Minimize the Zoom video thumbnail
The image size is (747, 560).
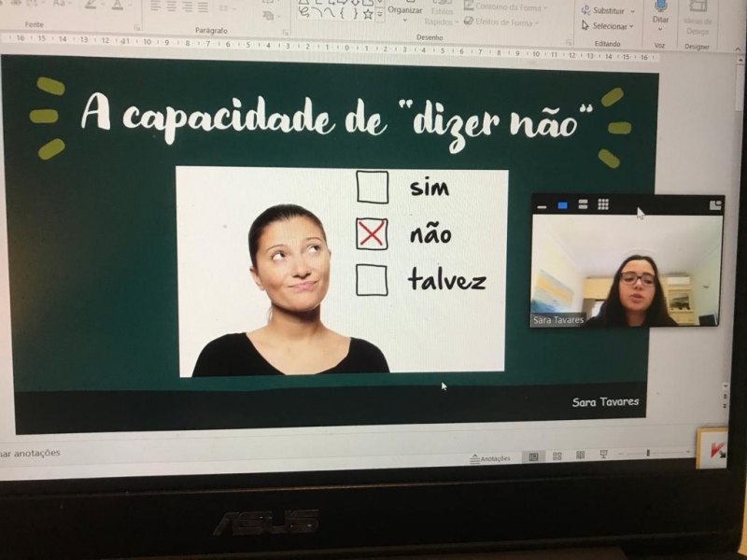542,206
